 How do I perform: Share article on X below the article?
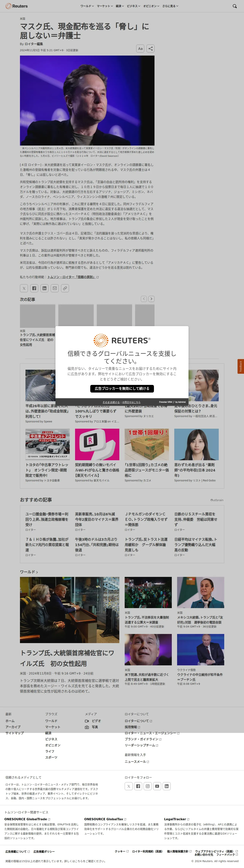(24, 288)
